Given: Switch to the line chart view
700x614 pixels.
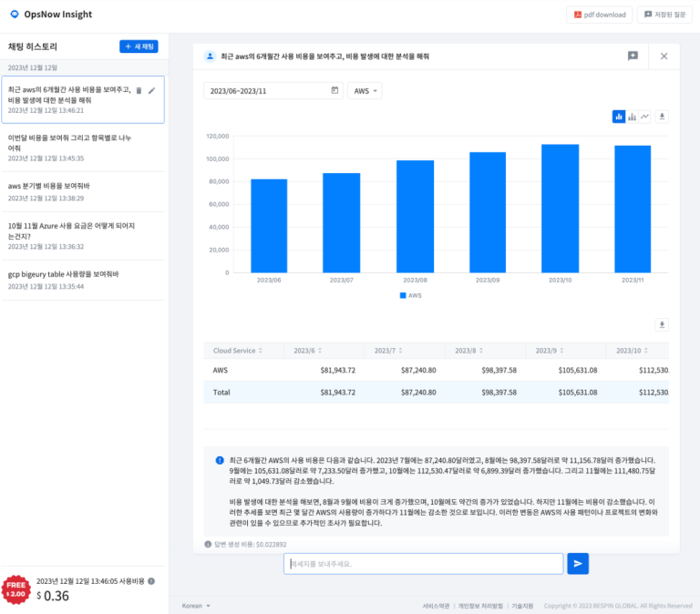Looking at the screenshot, I should click(x=645, y=117).
